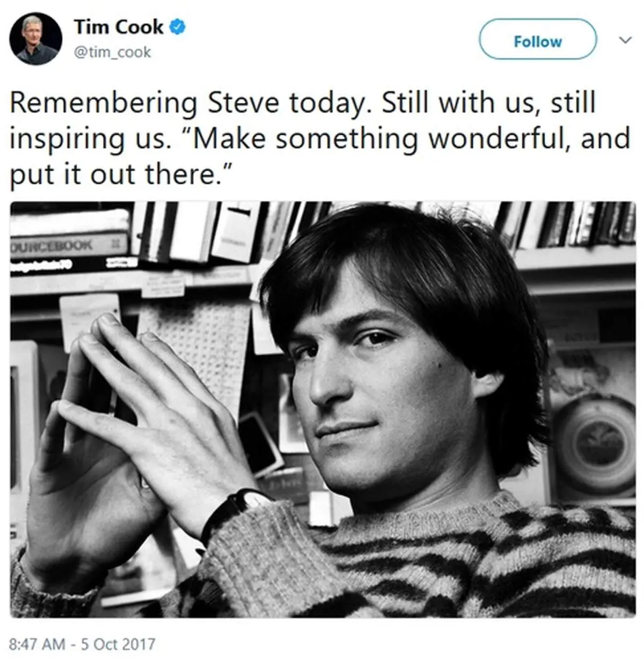Click the blue verified badge
The height and width of the screenshot is (662, 644).
tap(178, 26)
